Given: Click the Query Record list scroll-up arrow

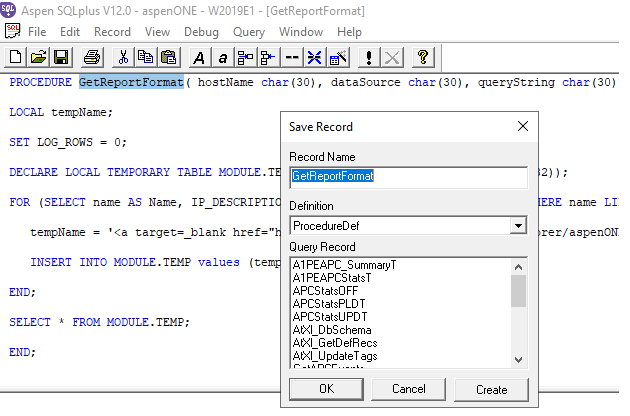Looking at the screenshot, I should click(x=518, y=267).
